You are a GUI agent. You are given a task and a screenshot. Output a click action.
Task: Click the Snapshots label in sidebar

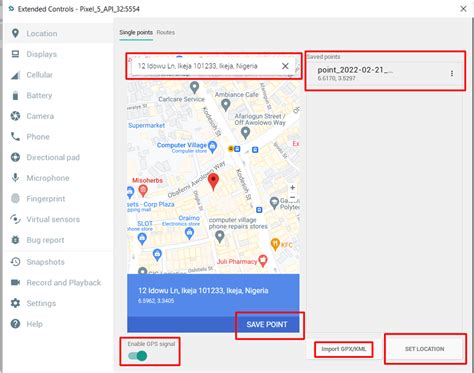[x=46, y=262]
